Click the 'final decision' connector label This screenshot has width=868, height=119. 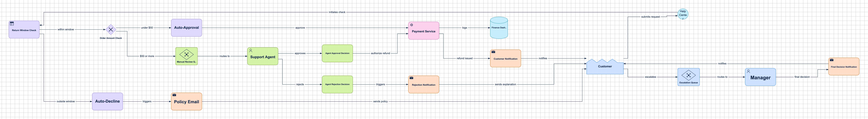click(x=802, y=77)
